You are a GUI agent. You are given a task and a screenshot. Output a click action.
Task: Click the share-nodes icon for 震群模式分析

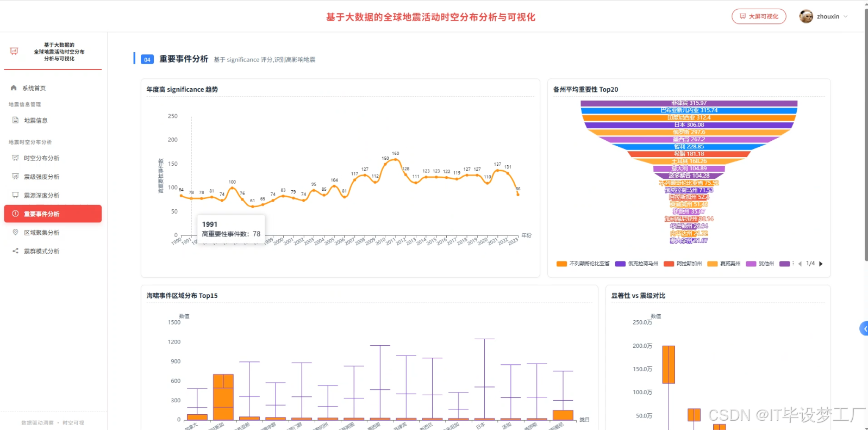pyautogui.click(x=15, y=251)
